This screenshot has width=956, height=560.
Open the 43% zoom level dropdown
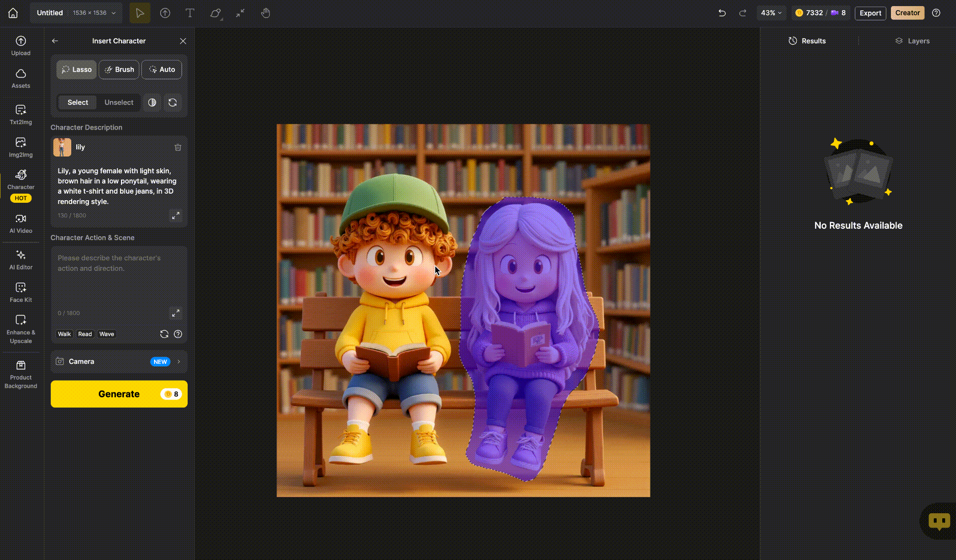tap(771, 13)
